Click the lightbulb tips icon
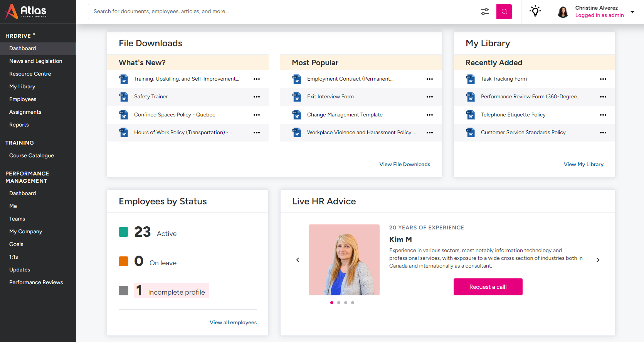Viewport: 644px width, 342px height. pos(535,11)
